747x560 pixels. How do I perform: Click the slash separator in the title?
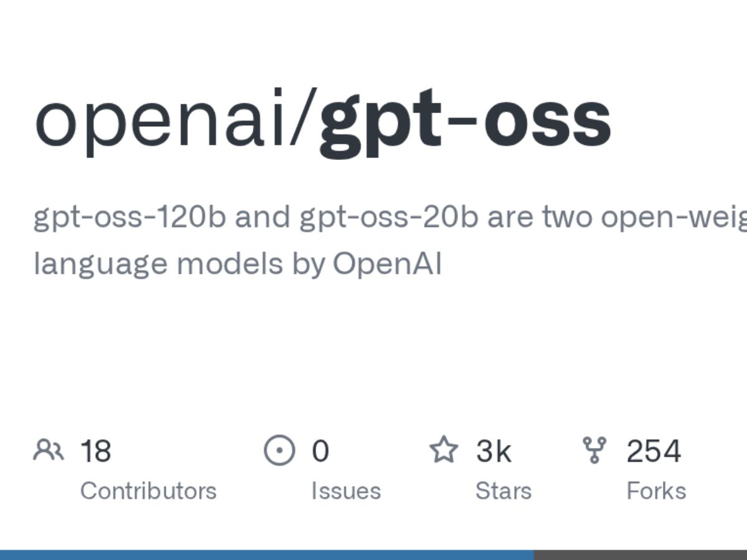coord(306,121)
